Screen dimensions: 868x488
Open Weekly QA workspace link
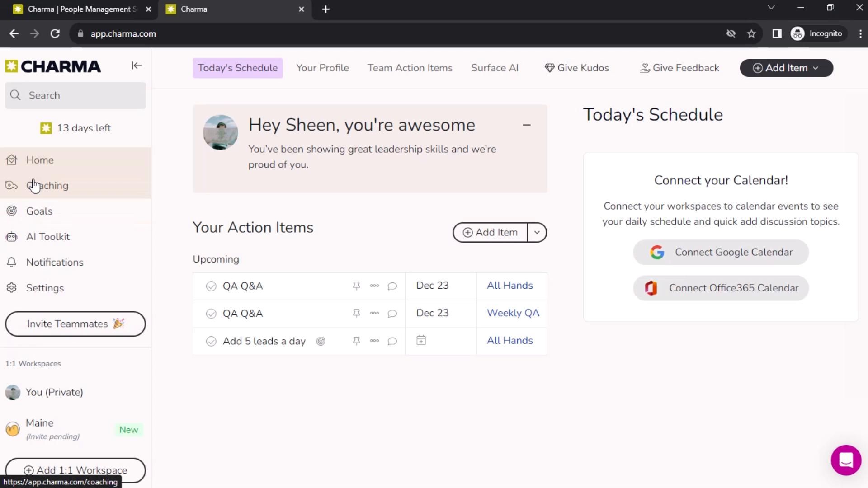513,314
